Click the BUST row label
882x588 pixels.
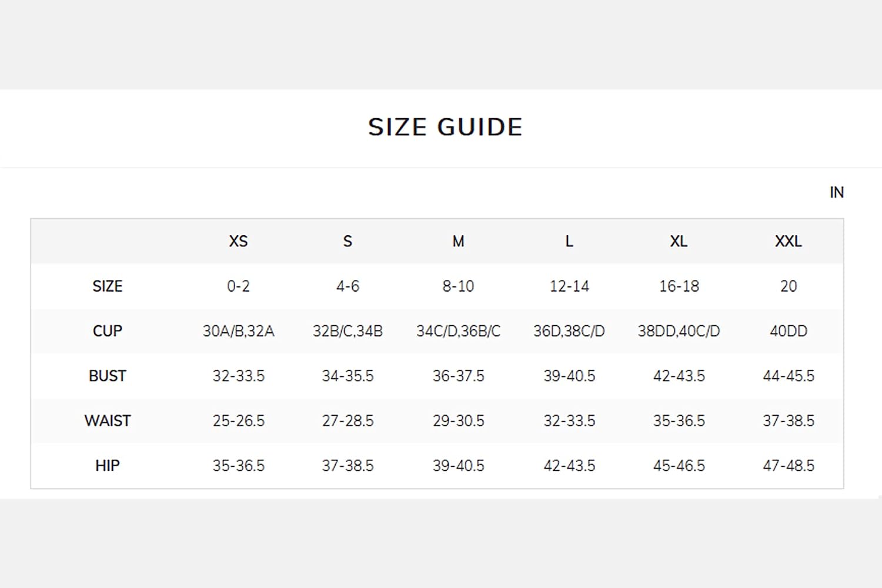coord(107,376)
